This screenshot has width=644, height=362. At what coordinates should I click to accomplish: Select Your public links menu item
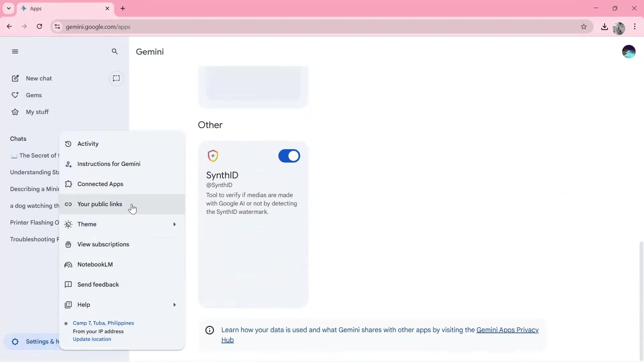(100, 204)
